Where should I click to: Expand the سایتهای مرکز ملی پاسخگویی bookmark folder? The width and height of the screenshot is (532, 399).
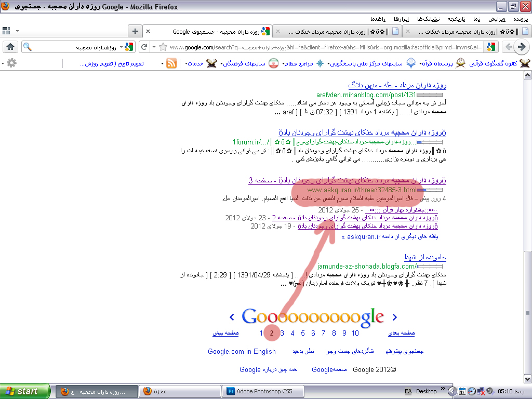(x=365, y=63)
